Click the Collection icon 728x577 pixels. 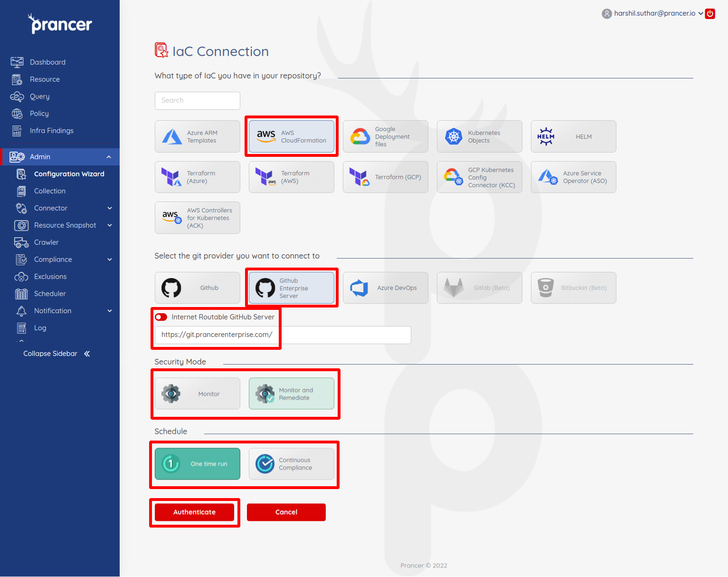click(x=21, y=191)
